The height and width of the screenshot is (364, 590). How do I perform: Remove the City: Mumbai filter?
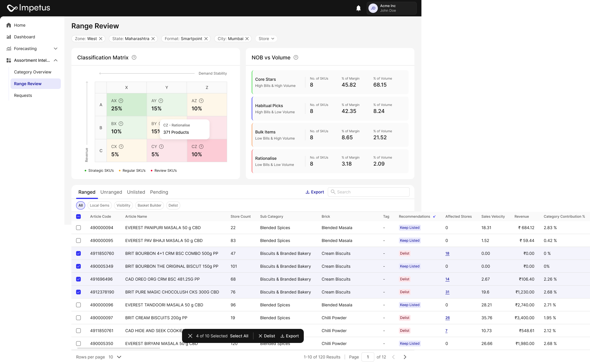247,39
